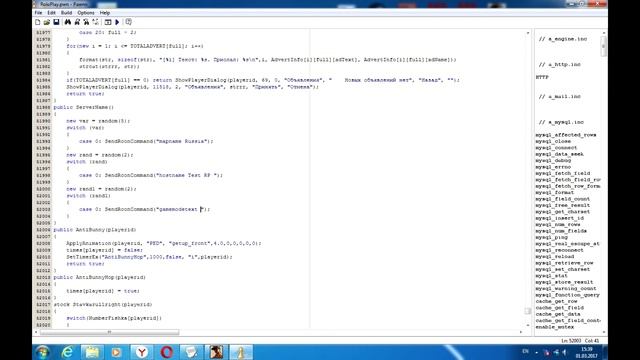The image size is (640, 360).
Task: Click the function list scrollbar thumb
Action: point(604,45)
